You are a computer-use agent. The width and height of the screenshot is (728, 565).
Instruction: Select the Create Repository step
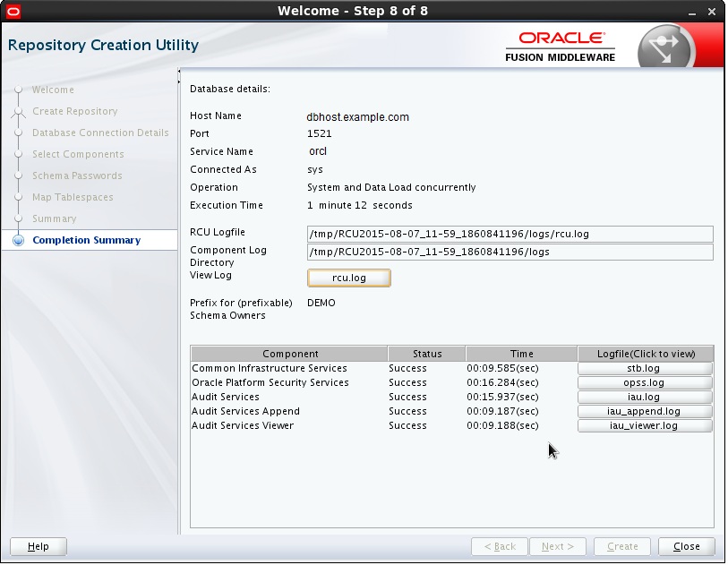[x=75, y=111]
